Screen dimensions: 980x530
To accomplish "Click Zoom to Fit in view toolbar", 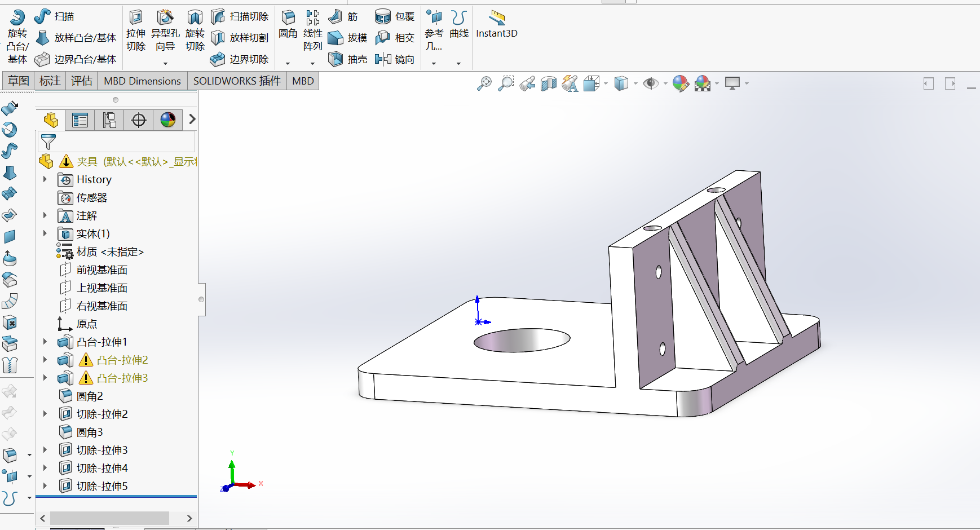I will (484, 83).
